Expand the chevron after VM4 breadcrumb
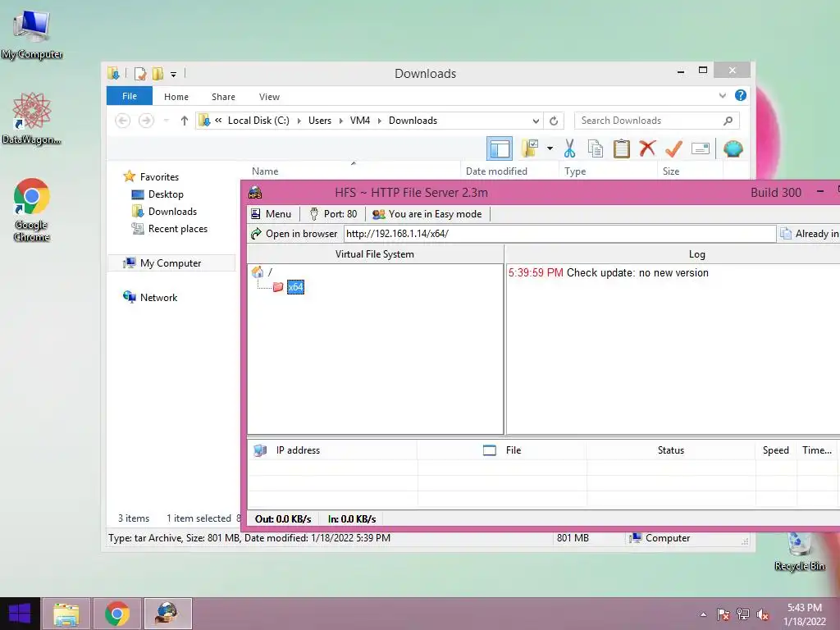This screenshot has width=840, height=630. [x=379, y=121]
